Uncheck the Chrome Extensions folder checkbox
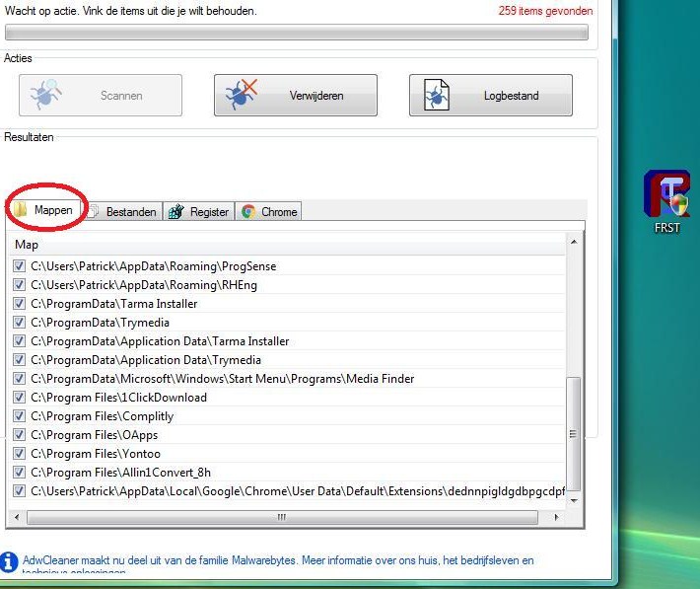Screen dimensions: 700x589 19,491
